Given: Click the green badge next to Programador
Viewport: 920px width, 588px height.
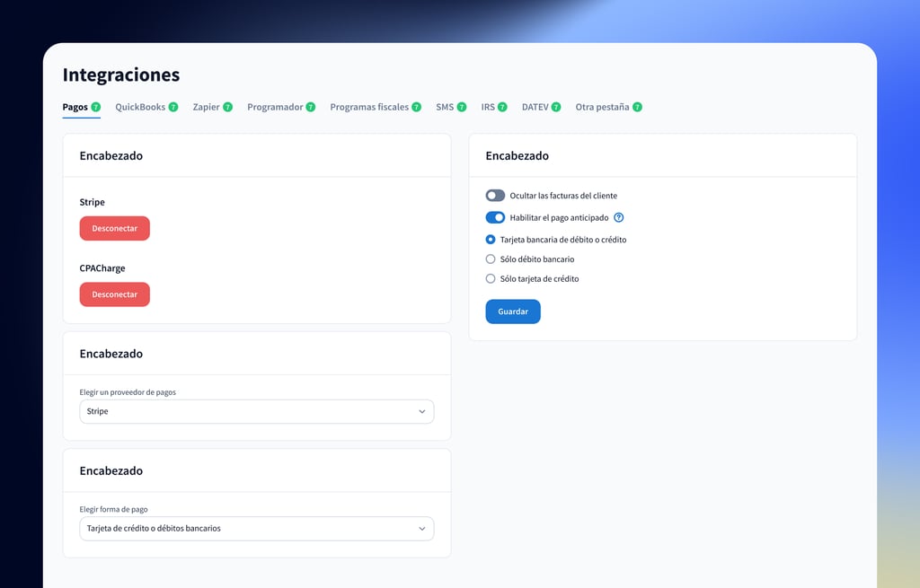Looking at the screenshot, I should (311, 107).
